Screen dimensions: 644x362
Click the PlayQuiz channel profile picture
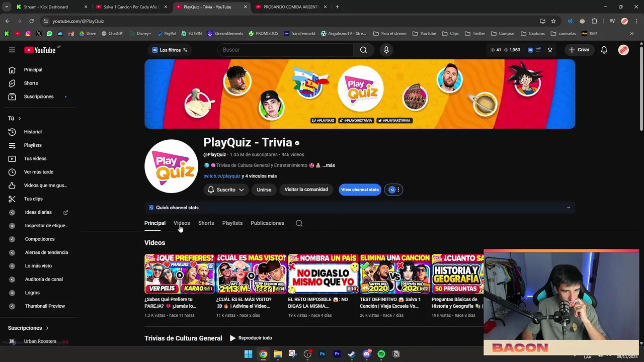(171, 166)
